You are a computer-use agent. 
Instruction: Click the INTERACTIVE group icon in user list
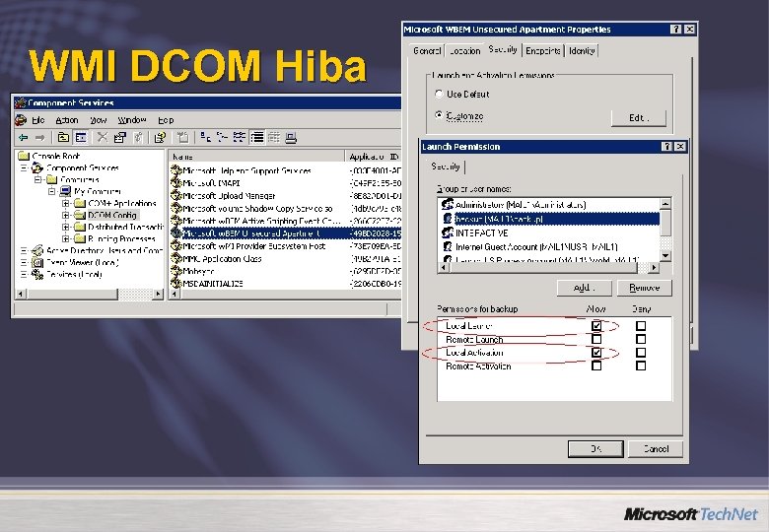tap(448, 233)
